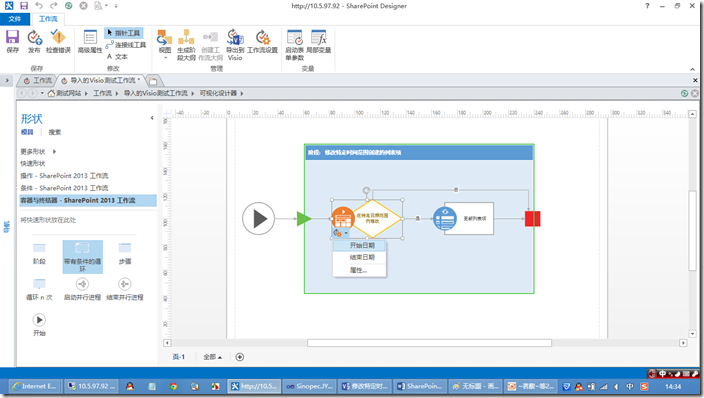Open the quick access toolbar customize dropdown
Viewport: 704px width, 398px height.
pyautogui.click(x=116, y=6)
